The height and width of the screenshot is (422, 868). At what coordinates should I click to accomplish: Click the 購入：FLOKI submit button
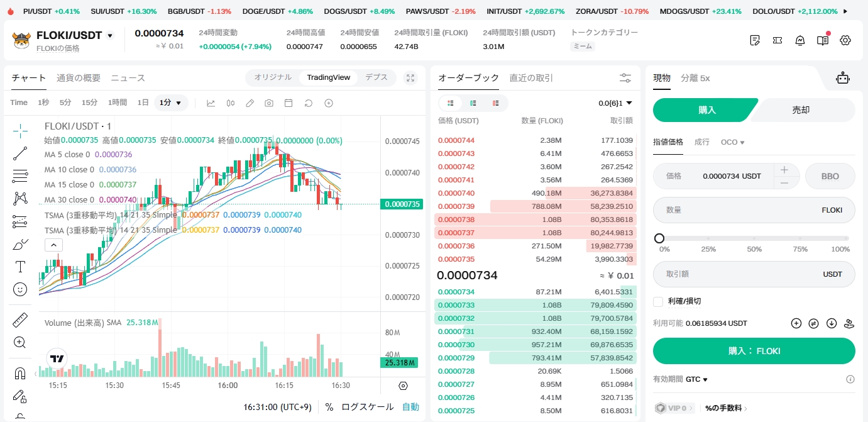[754, 351]
